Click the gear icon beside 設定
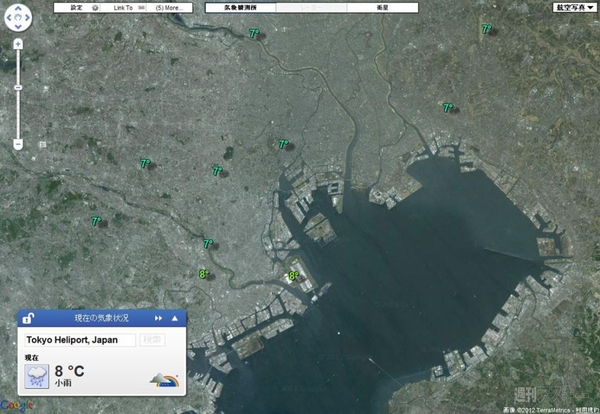Image resolution: width=600 pixels, height=414 pixels. (95, 8)
